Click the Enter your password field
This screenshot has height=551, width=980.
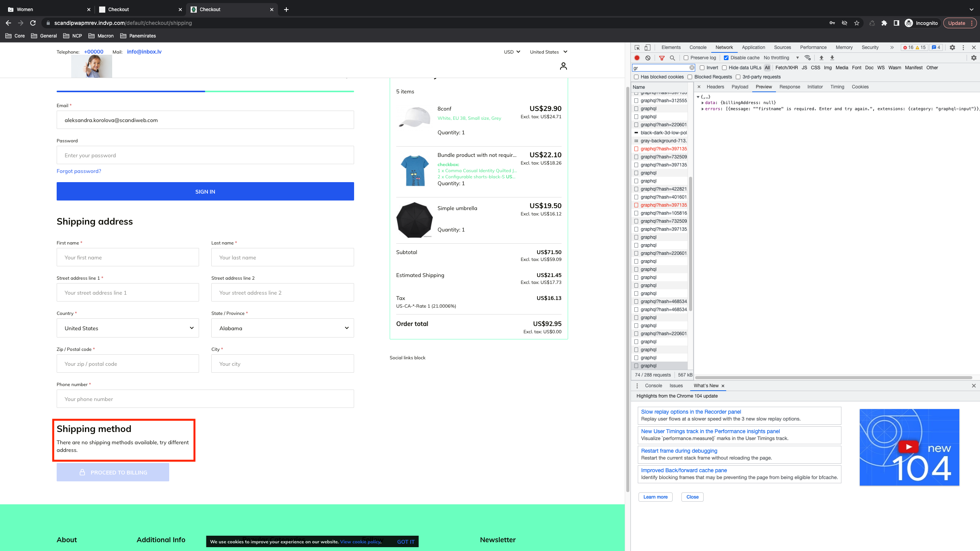[205, 155]
